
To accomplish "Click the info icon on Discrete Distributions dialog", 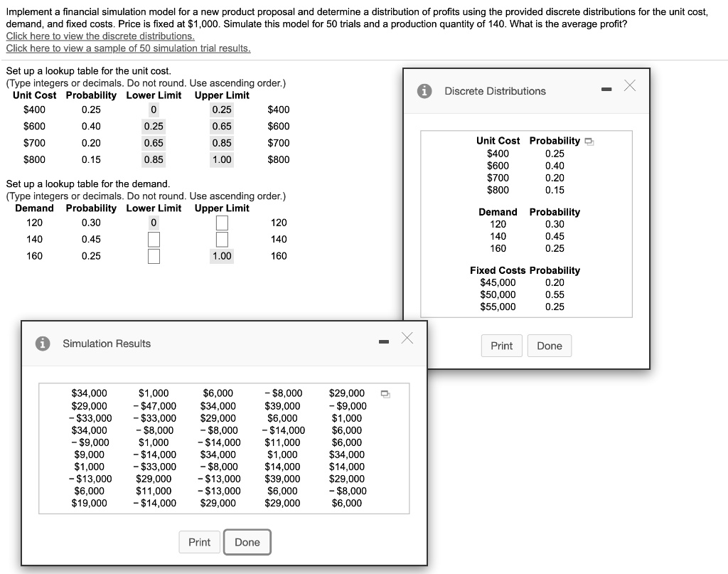I will [425, 91].
